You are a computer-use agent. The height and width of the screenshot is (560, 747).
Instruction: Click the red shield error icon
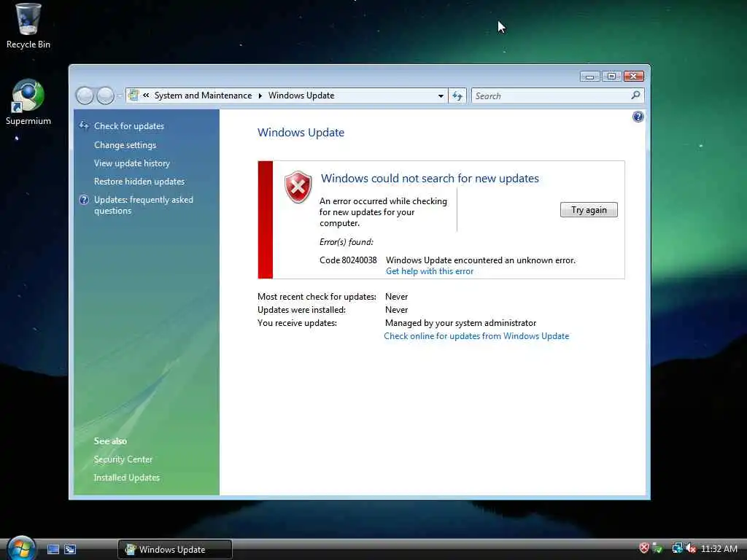tap(298, 187)
